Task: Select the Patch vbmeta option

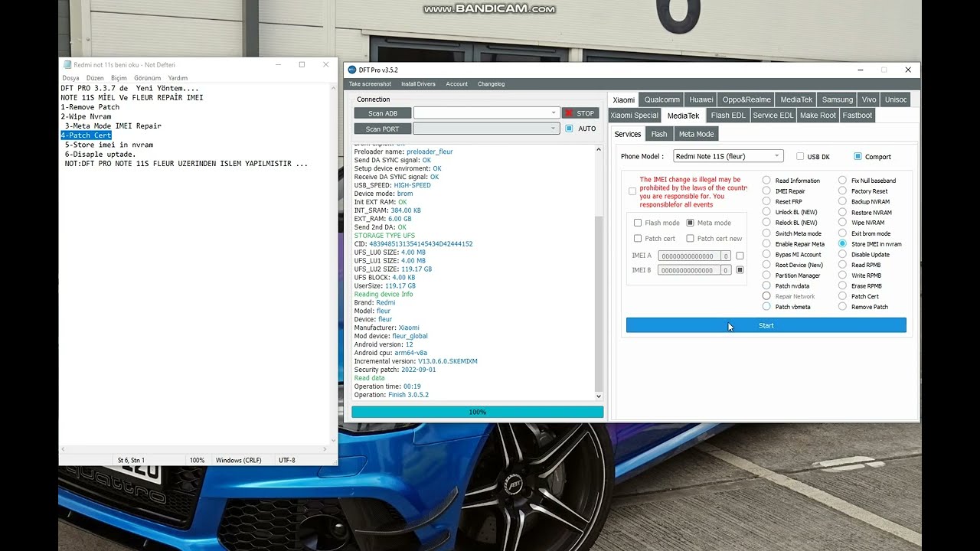Action: (766, 307)
